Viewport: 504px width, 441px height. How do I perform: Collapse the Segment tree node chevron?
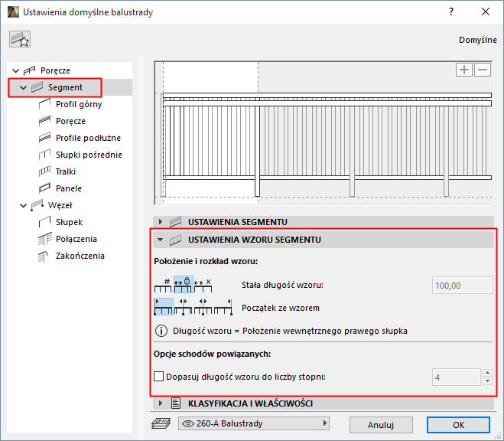coord(23,87)
